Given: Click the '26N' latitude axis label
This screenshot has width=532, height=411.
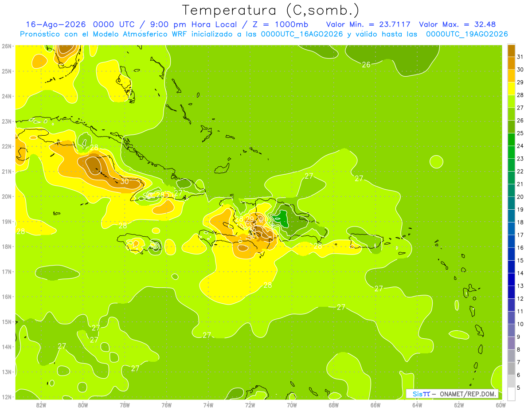Looking at the screenshot, I should pos(6,46).
